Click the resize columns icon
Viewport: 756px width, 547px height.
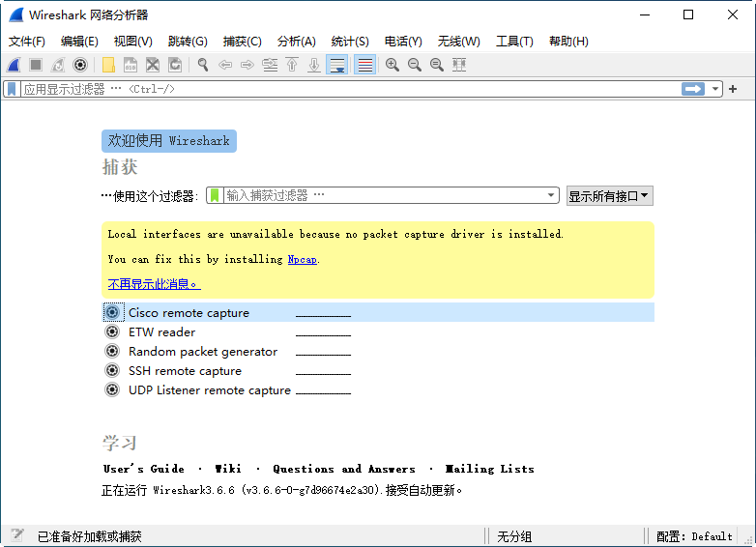pyautogui.click(x=459, y=65)
